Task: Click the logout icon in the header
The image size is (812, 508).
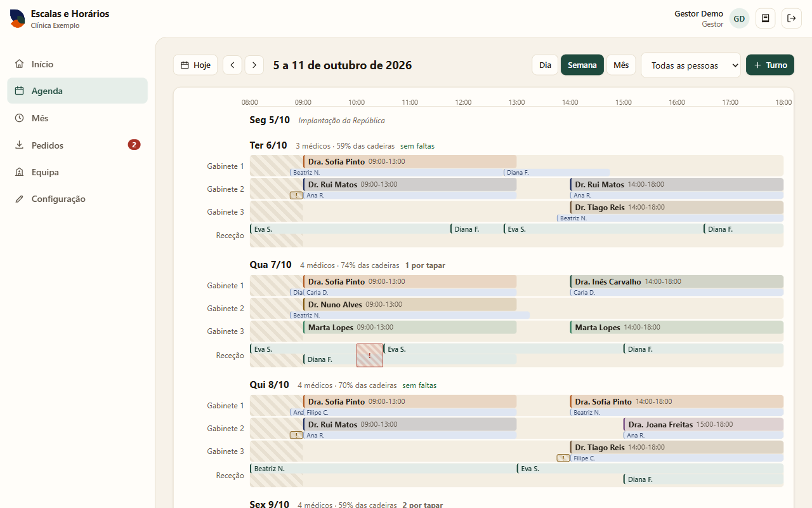Action: pyautogui.click(x=792, y=18)
